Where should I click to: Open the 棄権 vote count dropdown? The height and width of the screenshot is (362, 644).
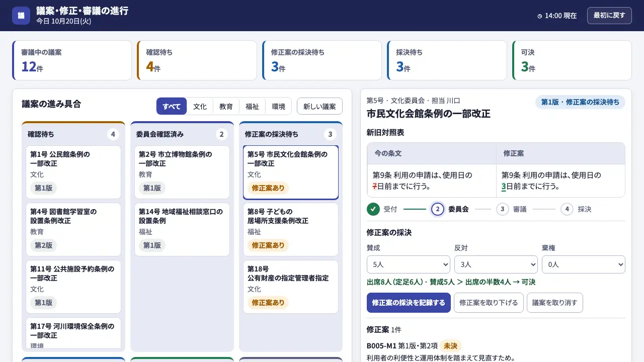[584, 264]
